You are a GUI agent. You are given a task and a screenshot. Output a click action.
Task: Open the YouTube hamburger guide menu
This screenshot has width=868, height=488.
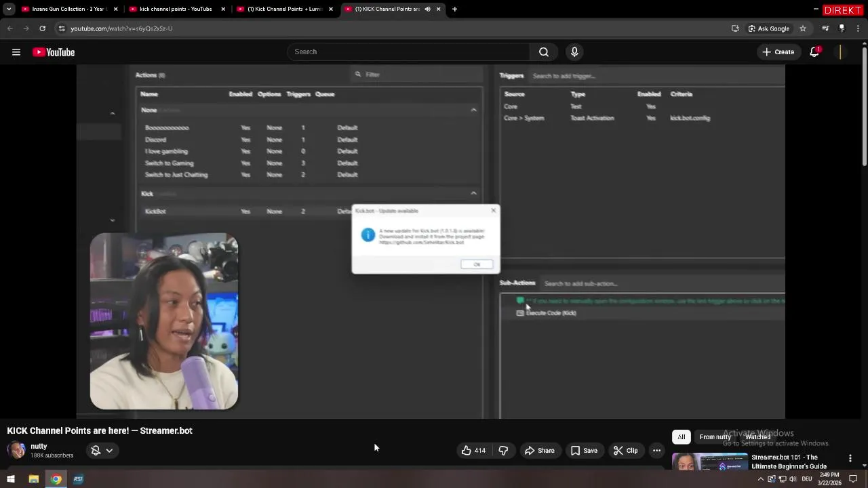(16, 52)
